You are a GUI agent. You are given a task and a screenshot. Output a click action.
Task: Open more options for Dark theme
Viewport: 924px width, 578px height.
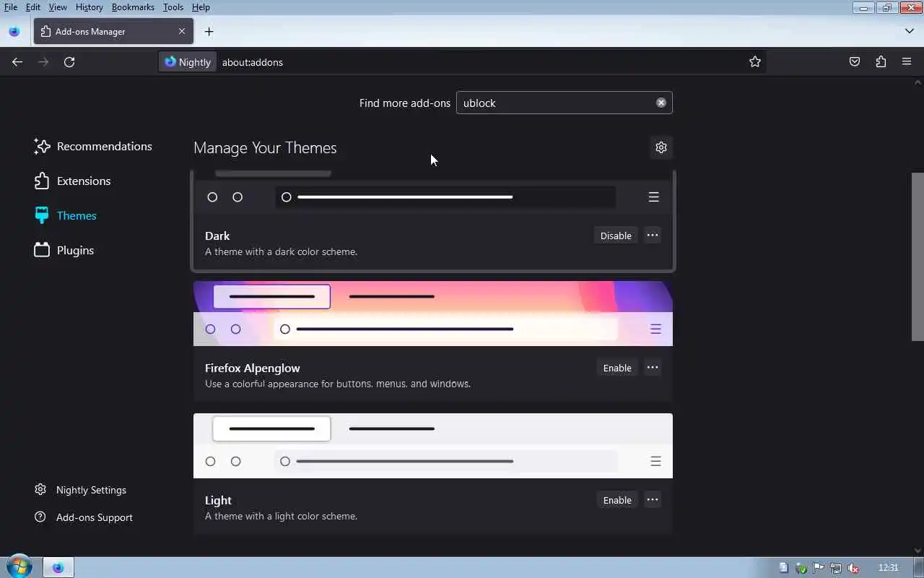click(x=653, y=236)
